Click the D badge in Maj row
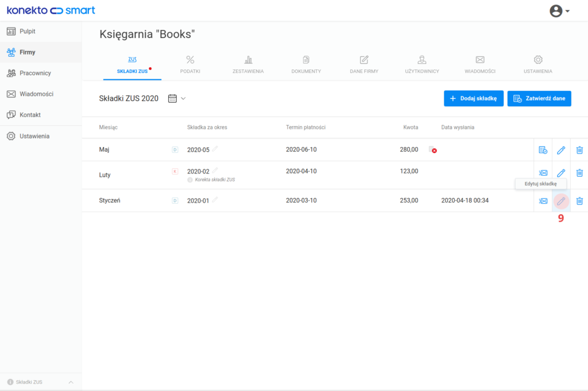The height and width of the screenshot is (391, 588). 175,150
